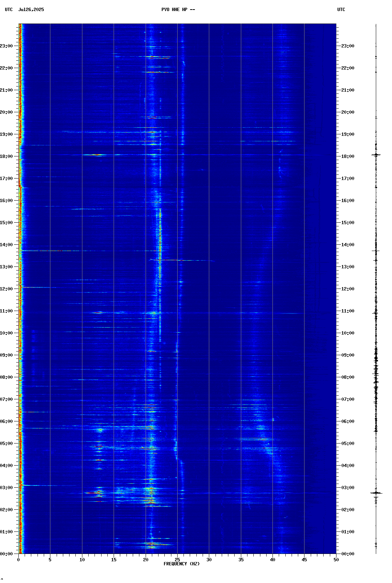Click "08:00" on the right time axis

tap(348, 377)
